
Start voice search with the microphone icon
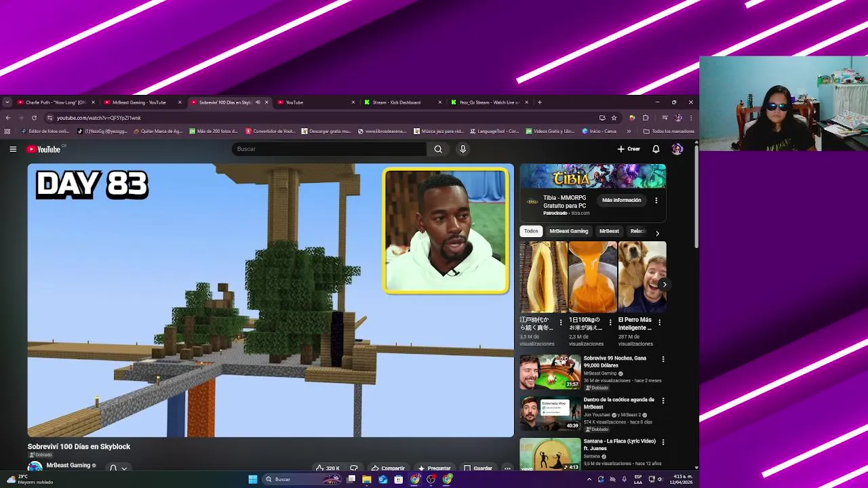[x=462, y=149]
